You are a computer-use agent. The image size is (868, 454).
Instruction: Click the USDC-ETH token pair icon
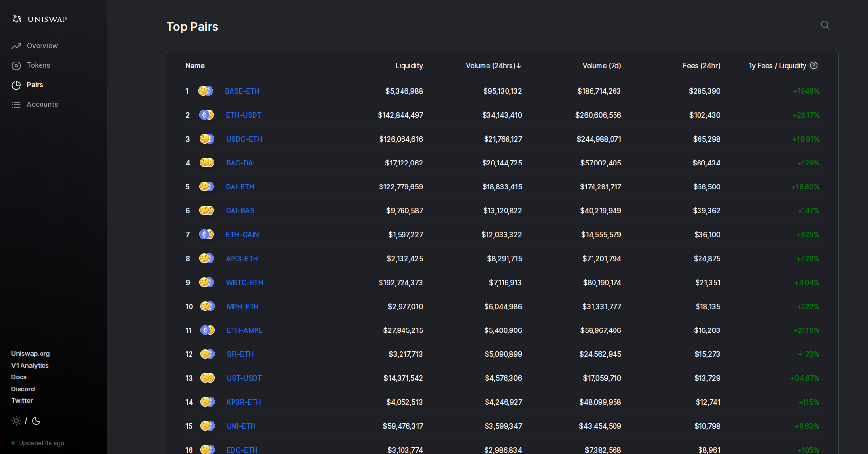(207, 139)
